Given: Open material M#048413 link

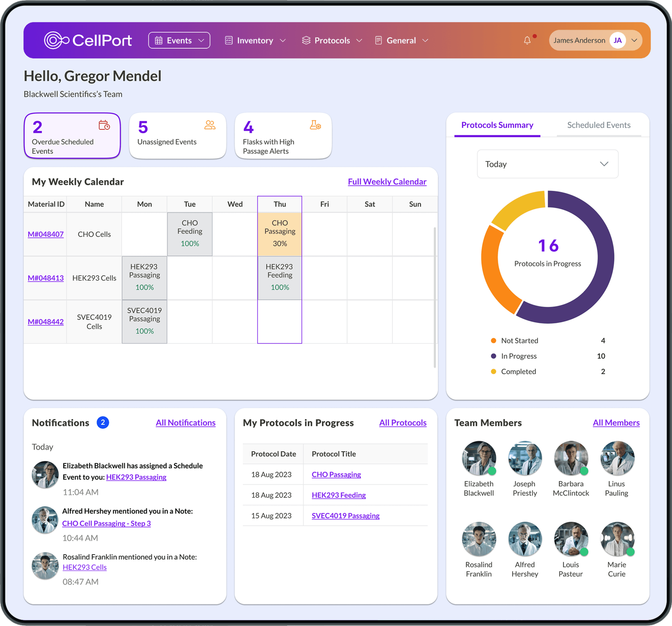Looking at the screenshot, I should [46, 278].
